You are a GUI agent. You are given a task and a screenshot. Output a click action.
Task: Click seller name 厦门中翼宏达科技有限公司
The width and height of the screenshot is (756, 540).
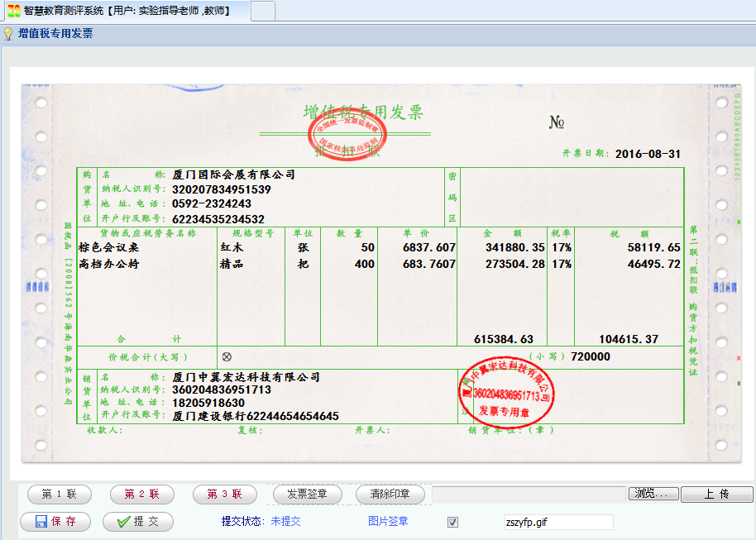pyautogui.click(x=246, y=377)
